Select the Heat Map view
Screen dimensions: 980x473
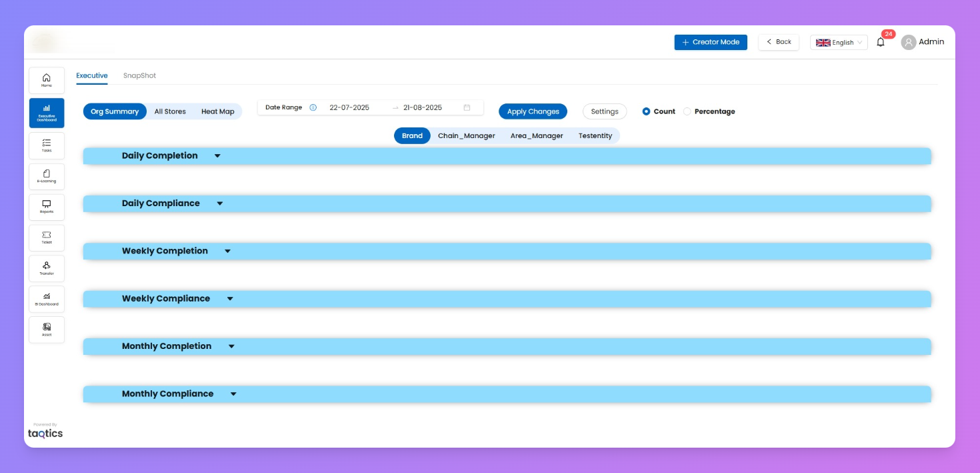(x=218, y=111)
